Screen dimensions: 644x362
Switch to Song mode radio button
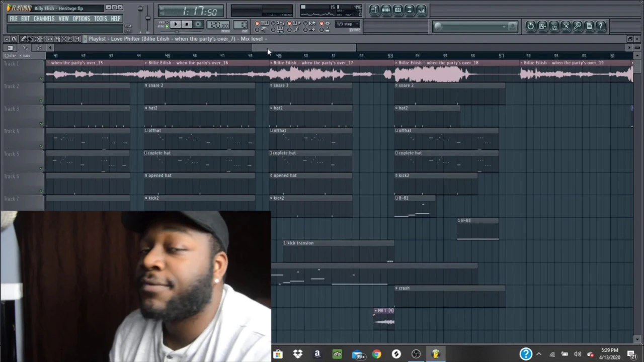point(167,27)
